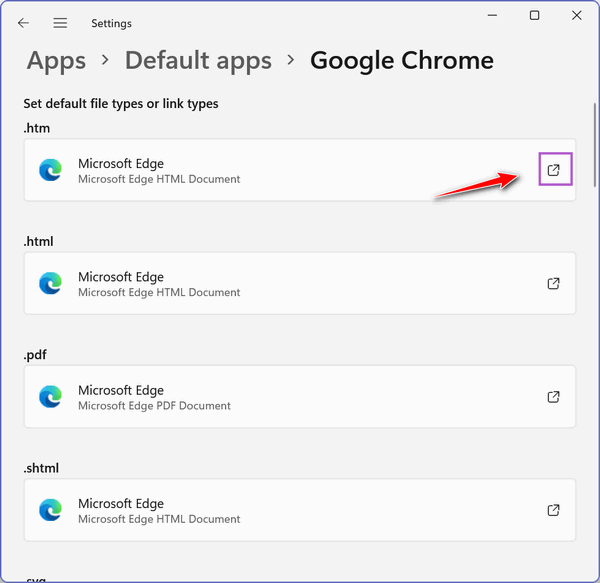The width and height of the screenshot is (600, 583).
Task: Open the .shtml external link icon
Action: click(553, 510)
